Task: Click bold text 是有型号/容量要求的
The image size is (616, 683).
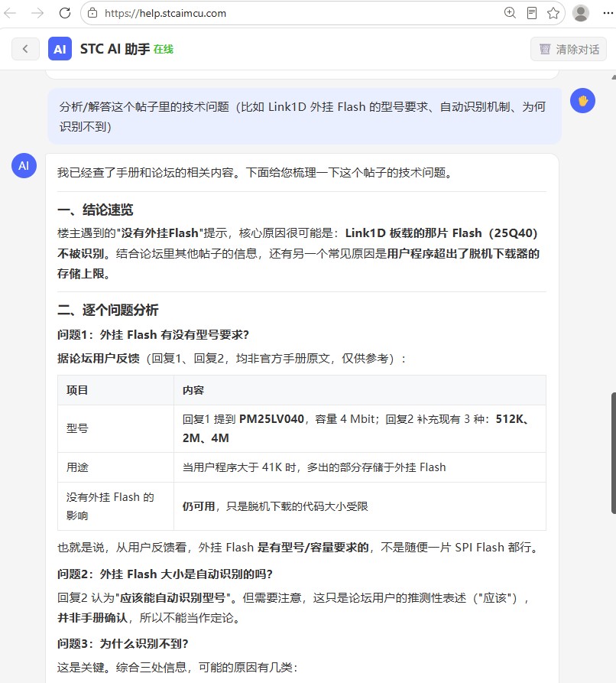Action: point(313,547)
